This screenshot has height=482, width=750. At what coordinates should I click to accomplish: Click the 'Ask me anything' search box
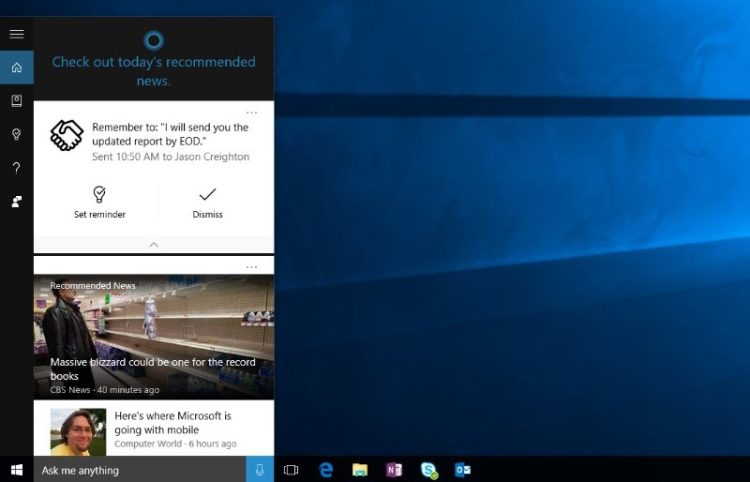click(x=140, y=470)
